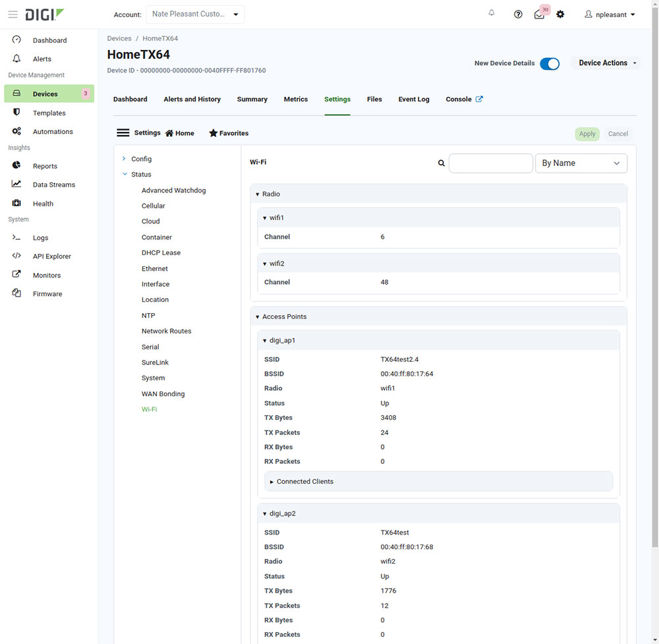Open the By Name sort dropdown
The image size is (659, 644).
pyautogui.click(x=581, y=163)
